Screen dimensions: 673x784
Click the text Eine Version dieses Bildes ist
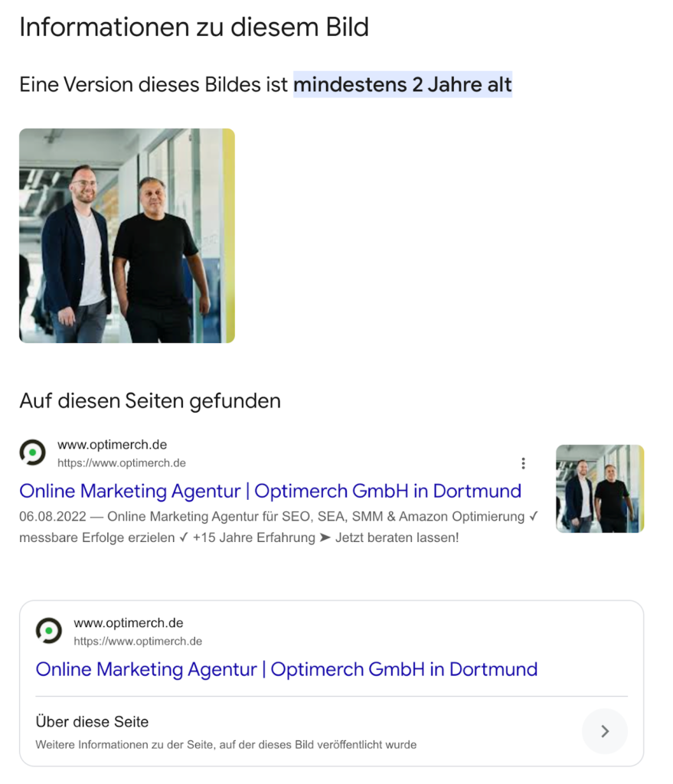pos(154,84)
